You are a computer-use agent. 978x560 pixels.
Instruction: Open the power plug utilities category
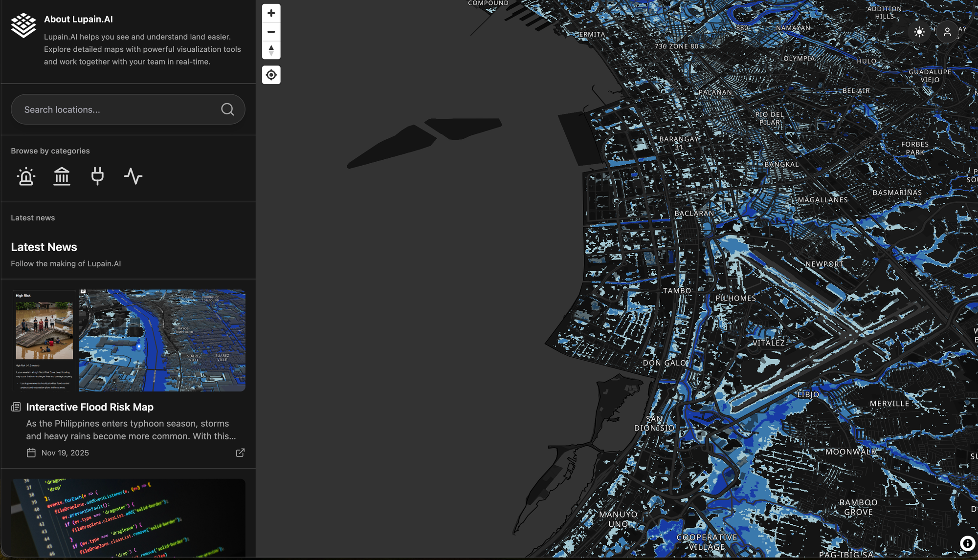[x=97, y=176]
